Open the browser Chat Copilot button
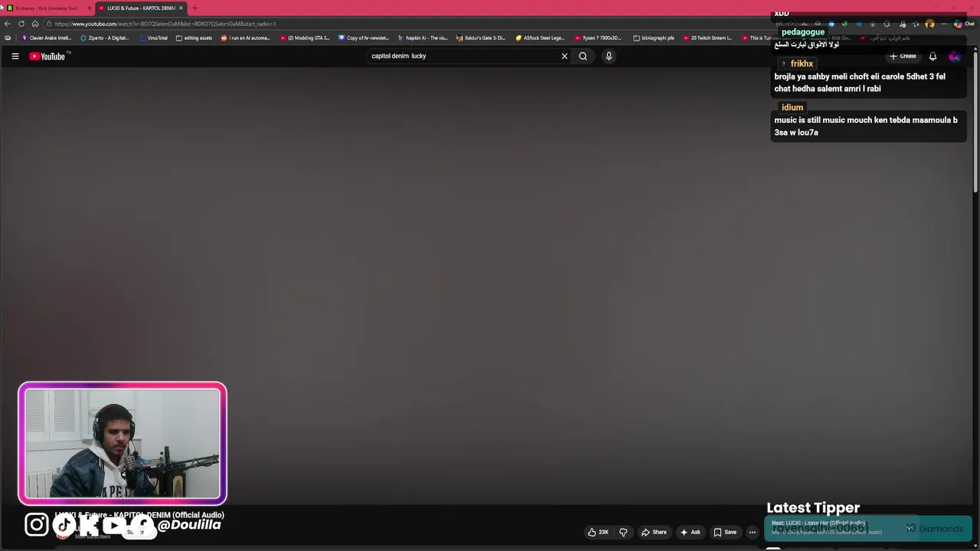The width and height of the screenshot is (980, 551). coord(964,24)
